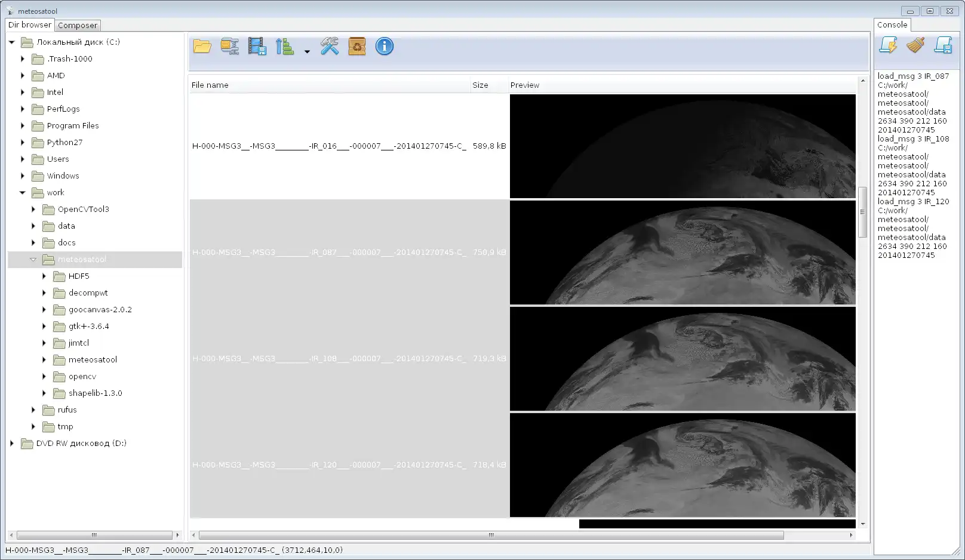Clear console with the broom icon
965x560 pixels.
click(x=915, y=45)
